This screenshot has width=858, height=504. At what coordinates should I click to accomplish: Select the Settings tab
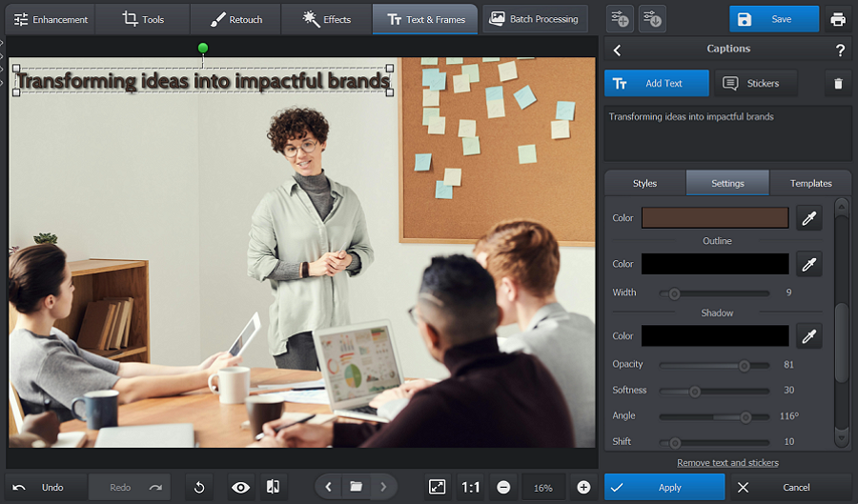tap(727, 183)
